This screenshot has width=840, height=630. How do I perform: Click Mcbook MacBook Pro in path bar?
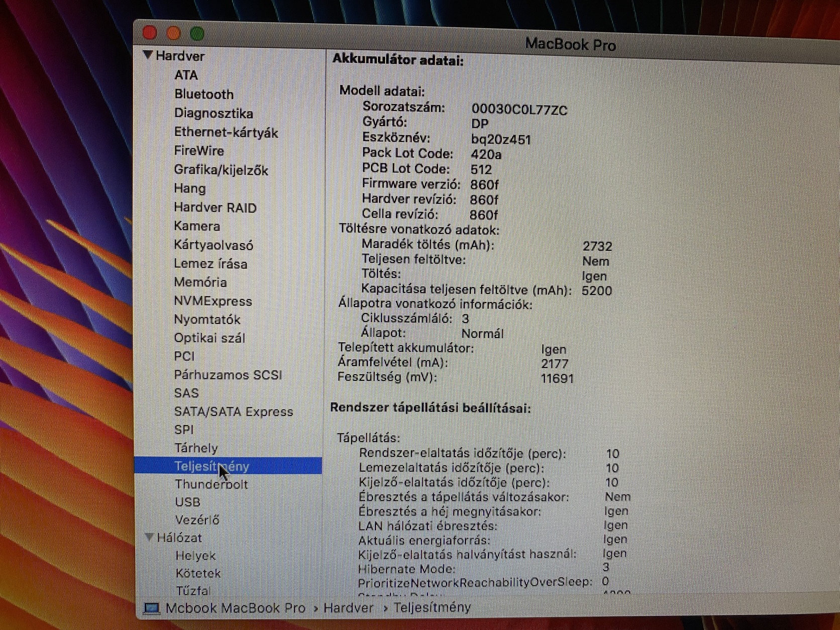[235, 608]
